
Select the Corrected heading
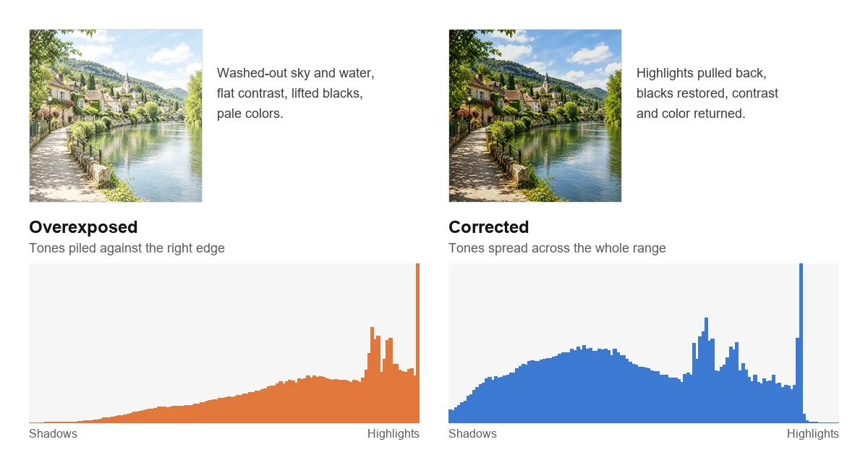(x=489, y=227)
